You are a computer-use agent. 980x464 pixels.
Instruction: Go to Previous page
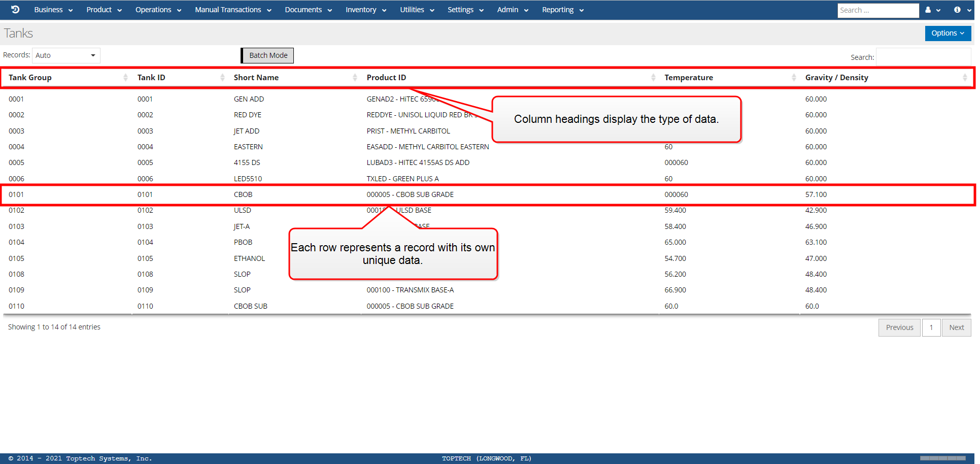(x=899, y=327)
